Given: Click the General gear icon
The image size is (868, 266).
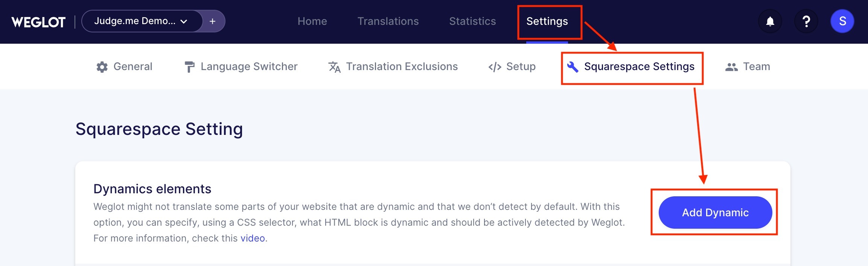Looking at the screenshot, I should point(102,67).
